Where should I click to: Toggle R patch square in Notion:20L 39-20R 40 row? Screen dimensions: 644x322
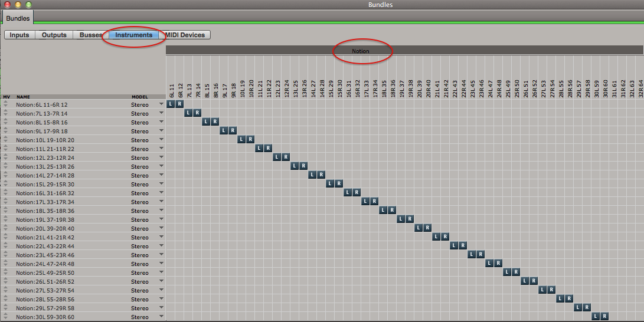tap(427, 228)
